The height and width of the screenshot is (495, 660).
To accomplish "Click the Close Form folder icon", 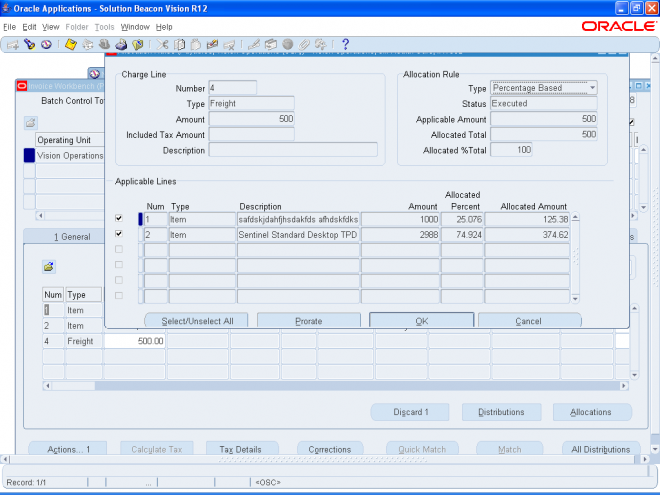I will click(x=138, y=44).
